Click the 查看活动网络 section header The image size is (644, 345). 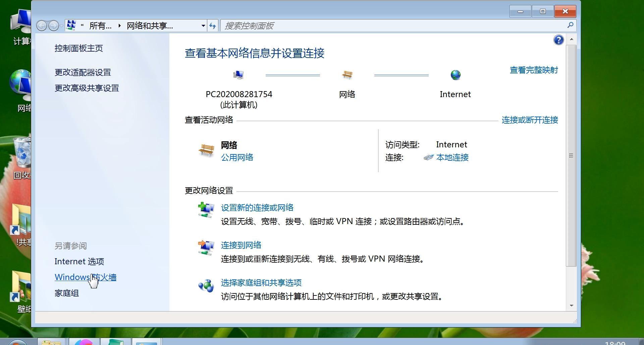tap(209, 120)
